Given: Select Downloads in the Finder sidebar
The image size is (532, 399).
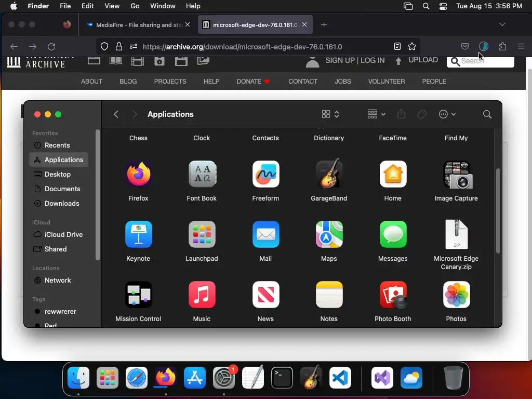Looking at the screenshot, I should [59, 203].
